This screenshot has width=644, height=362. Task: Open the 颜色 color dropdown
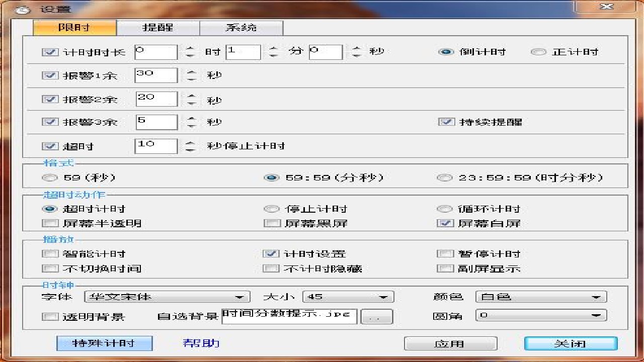click(541, 297)
